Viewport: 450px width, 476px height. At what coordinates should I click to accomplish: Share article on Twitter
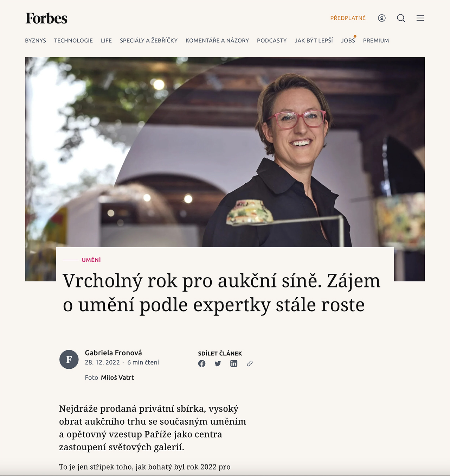(x=218, y=363)
